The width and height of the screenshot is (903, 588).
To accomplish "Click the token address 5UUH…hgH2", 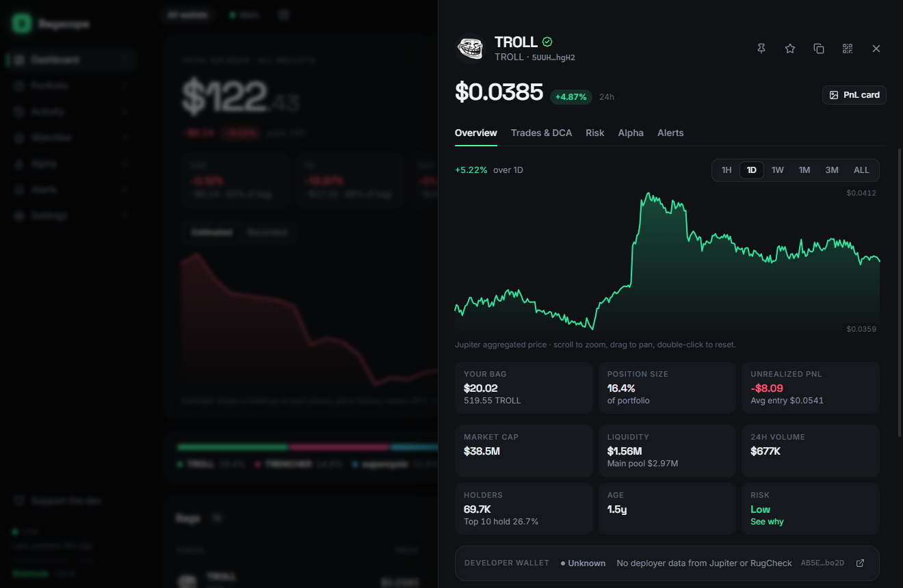I will (x=553, y=57).
